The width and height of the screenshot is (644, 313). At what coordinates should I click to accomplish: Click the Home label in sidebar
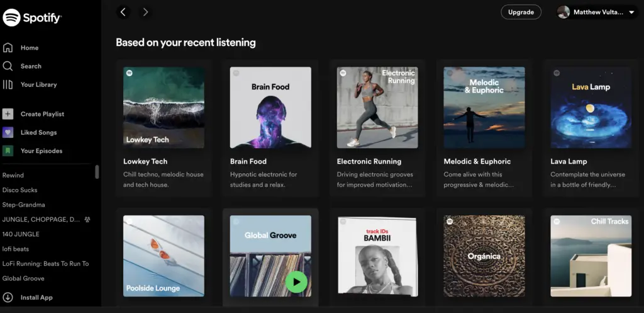click(30, 48)
